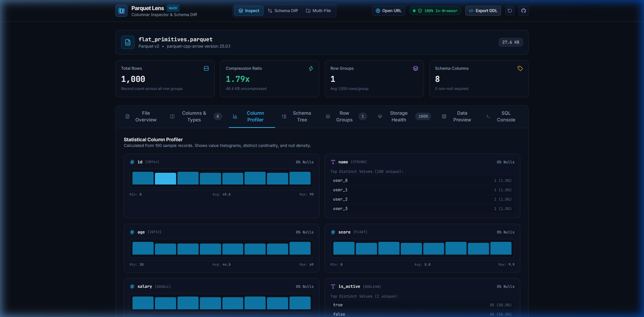644x317 pixels.
Task: Open the Storage Health tab
Action: (x=404, y=116)
